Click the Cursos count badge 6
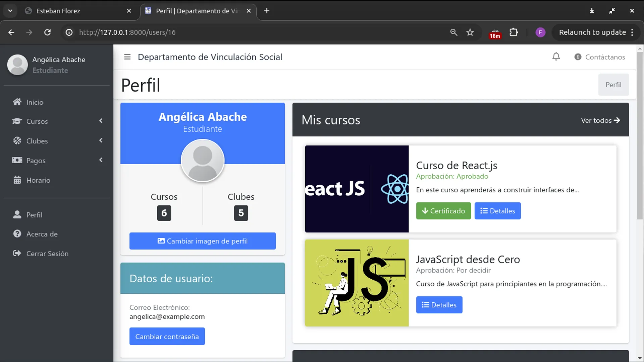Screen dimensions: 644x362 (164, 213)
